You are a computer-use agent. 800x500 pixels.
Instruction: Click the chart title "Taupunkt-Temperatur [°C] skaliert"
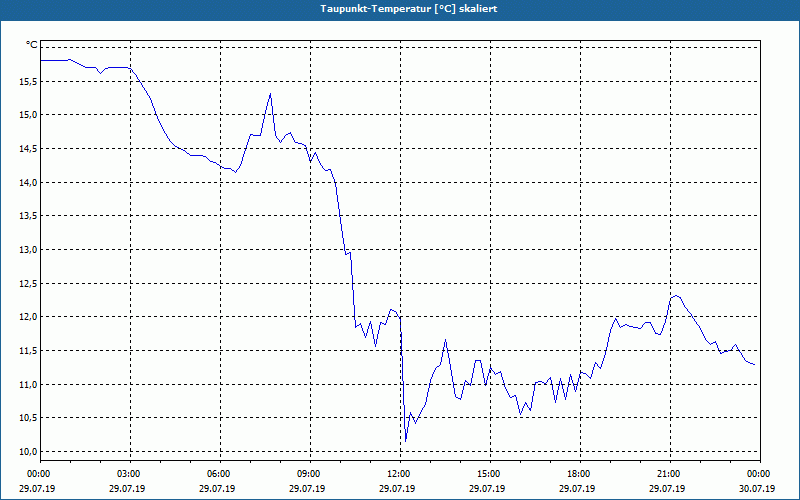pos(408,9)
